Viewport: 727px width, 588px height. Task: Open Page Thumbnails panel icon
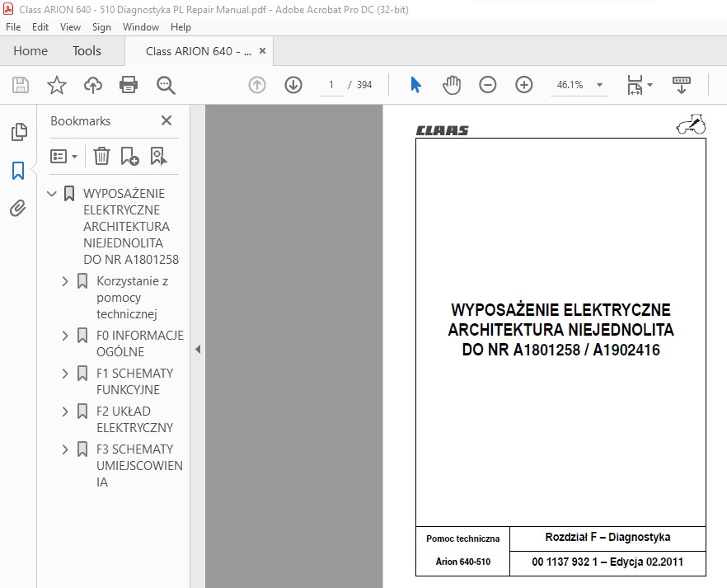[19, 132]
